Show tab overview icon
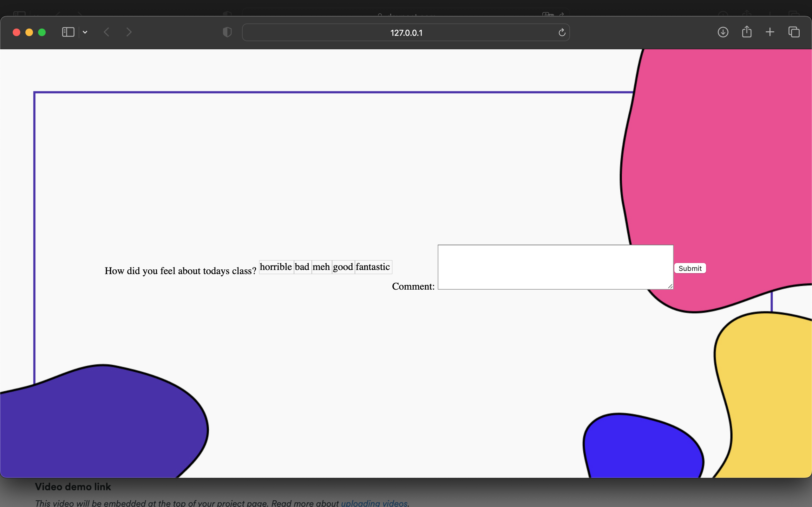The width and height of the screenshot is (812, 507). click(x=794, y=32)
